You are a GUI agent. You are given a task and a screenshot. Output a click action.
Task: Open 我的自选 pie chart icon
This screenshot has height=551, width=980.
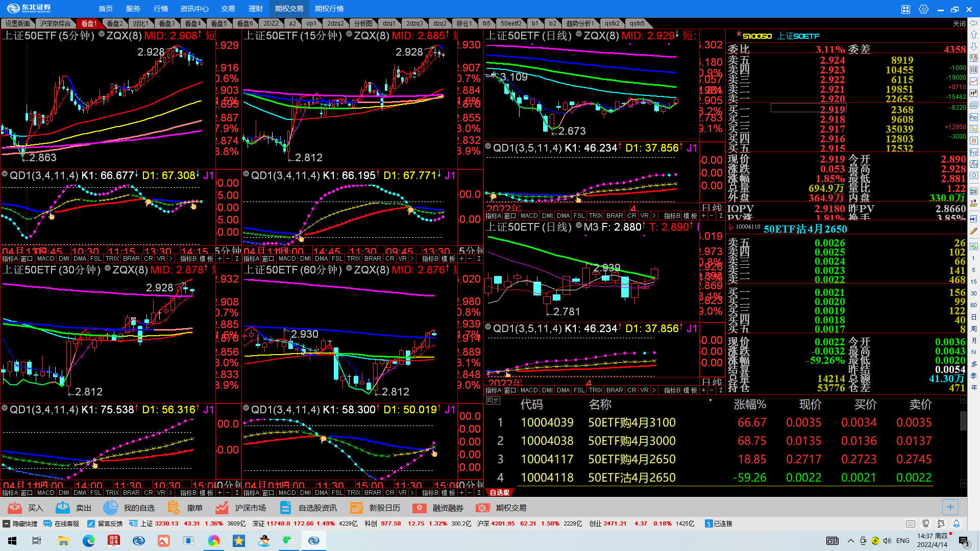click(110, 508)
